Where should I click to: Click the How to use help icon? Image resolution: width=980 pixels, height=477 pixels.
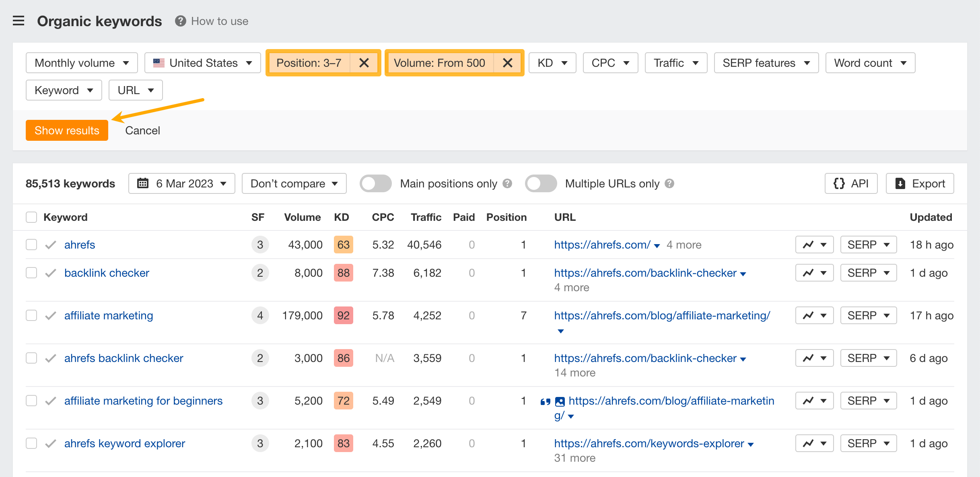pos(181,21)
